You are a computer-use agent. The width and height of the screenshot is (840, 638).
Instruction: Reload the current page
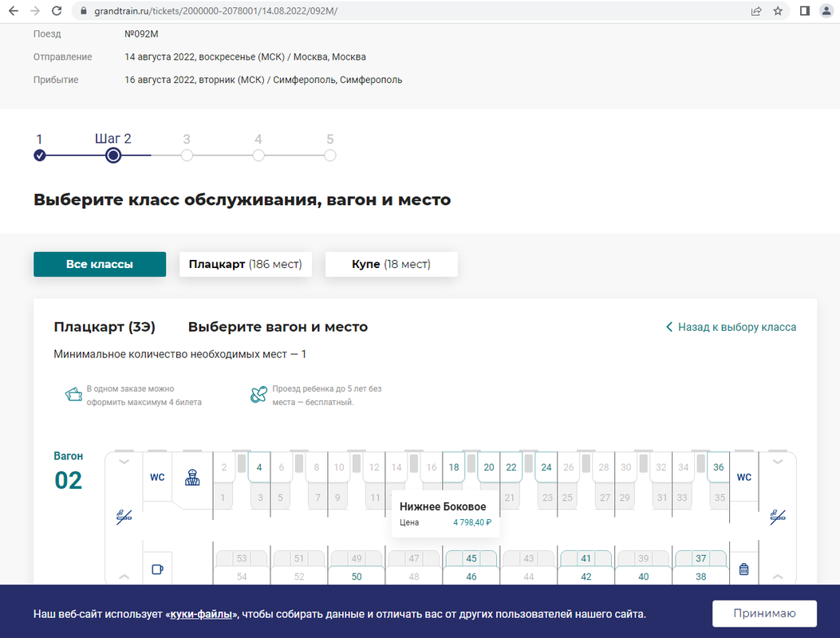click(57, 10)
